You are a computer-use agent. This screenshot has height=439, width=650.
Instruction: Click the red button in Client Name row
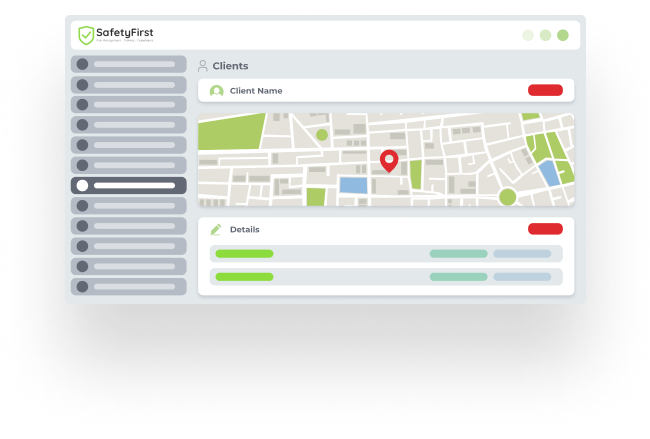point(545,90)
